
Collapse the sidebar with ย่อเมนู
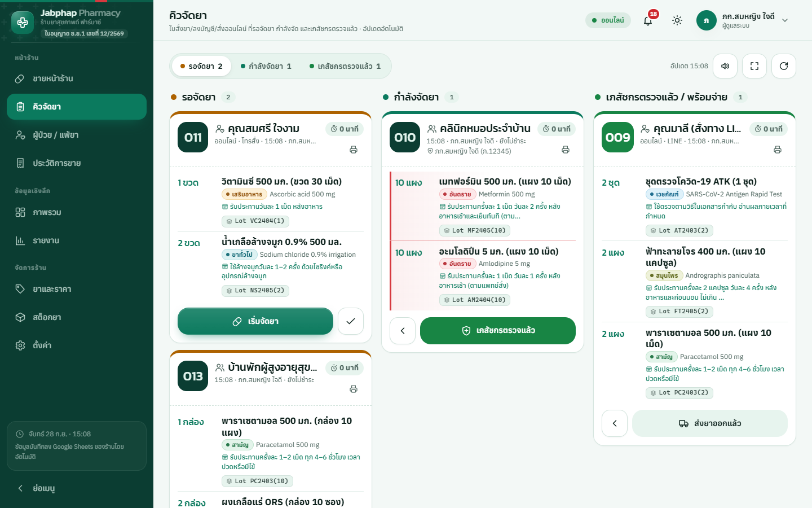tap(77, 488)
